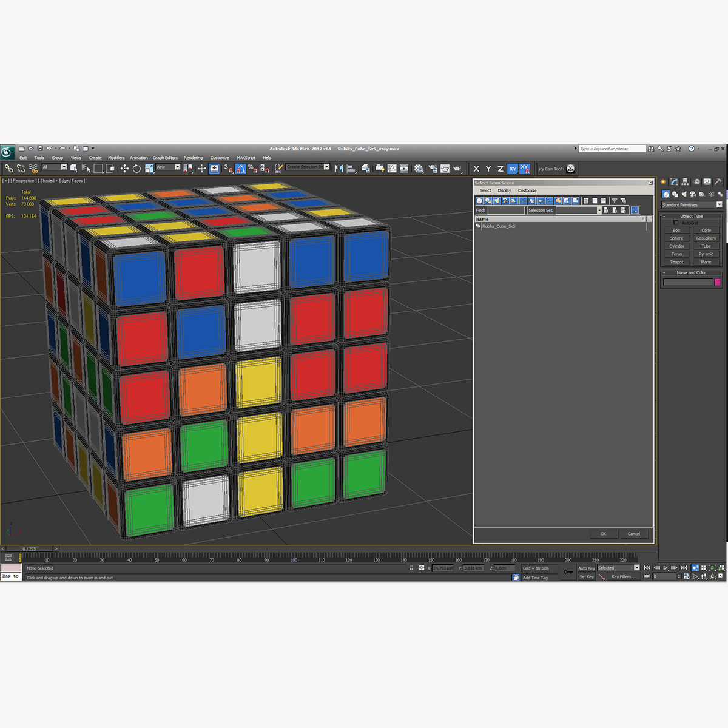Viewport: 728px width, 728px height.
Task: Open the Graph Editors menu
Action: click(165, 158)
